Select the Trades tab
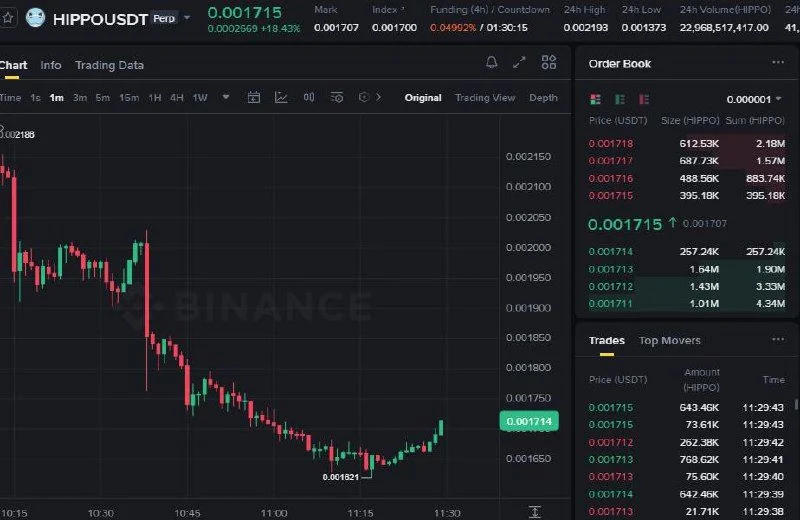 pos(607,340)
